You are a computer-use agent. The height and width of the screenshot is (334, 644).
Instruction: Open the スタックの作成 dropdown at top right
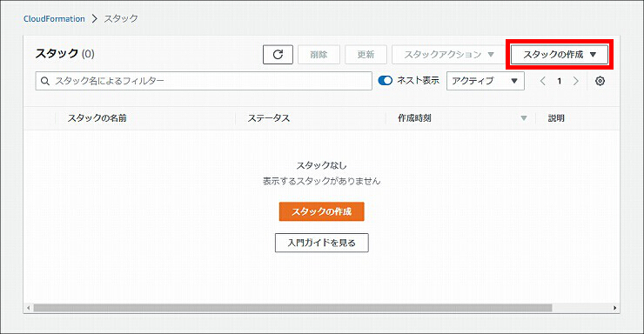coord(560,55)
